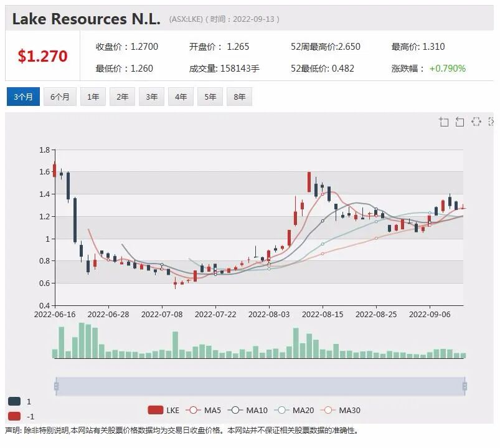Viewport: 500px width, 448px height.
Task: Click the 2022-07-22 x-axis date label
Action: [x=215, y=315]
